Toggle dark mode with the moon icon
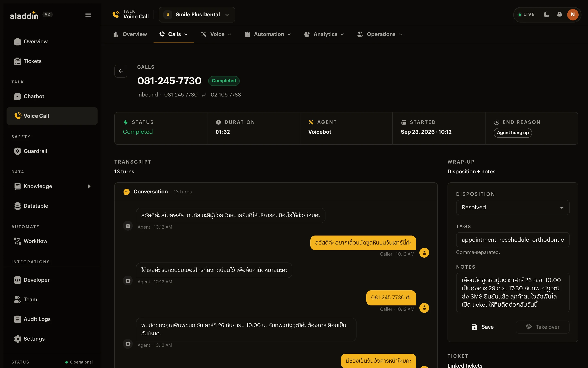The width and height of the screenshot is (588, 368). (x=546, y=15)
